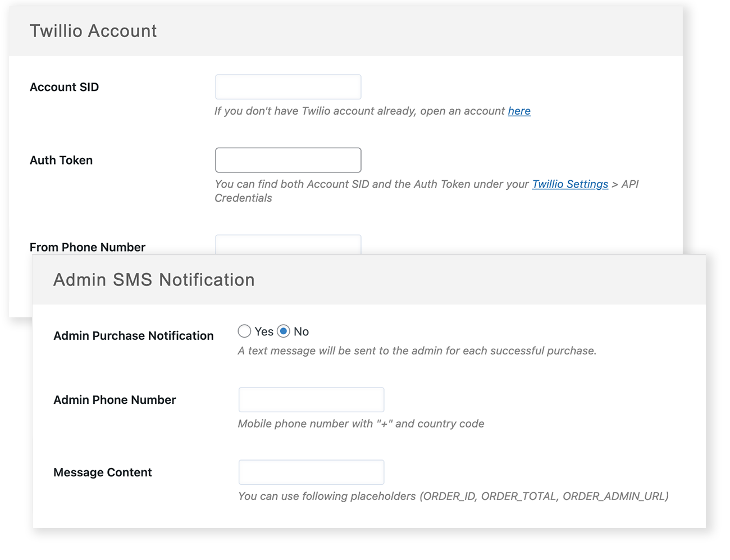Click the Admin Phone Number label
This screenshot has height=560, width=730.
(114, 399)
